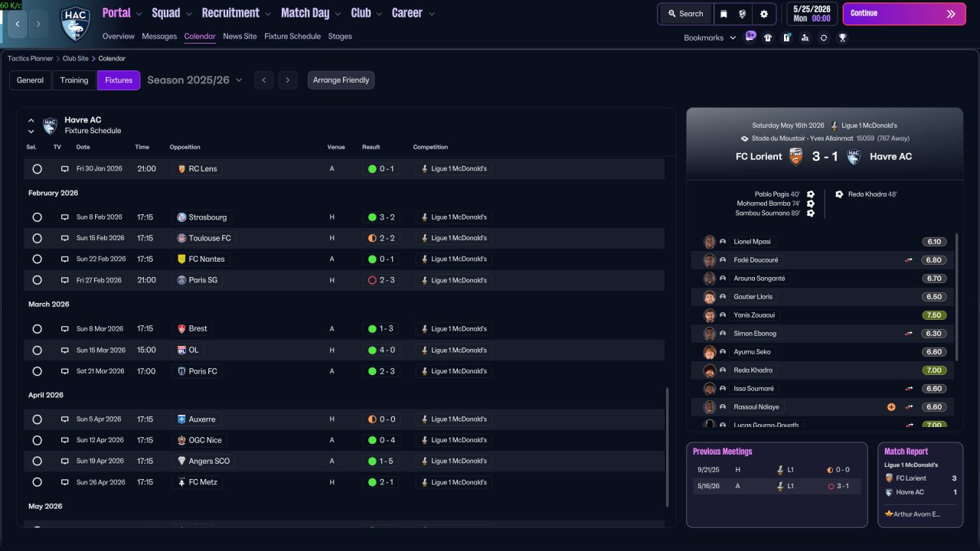
Task: Click the player ratings list scrollbar
Action: 956,298
